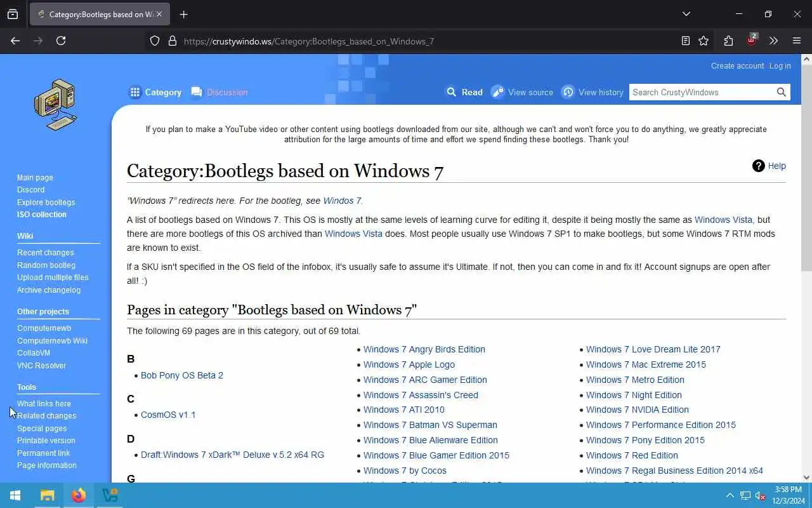Open tracking protection shield icon
This screenshot has width=812, height=508.
tap(155, 41)
